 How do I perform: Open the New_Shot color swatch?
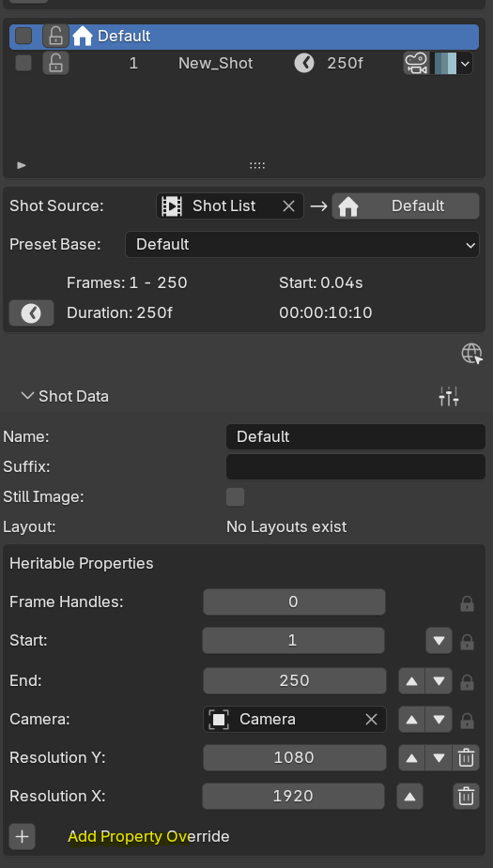[x=445, y=63]
